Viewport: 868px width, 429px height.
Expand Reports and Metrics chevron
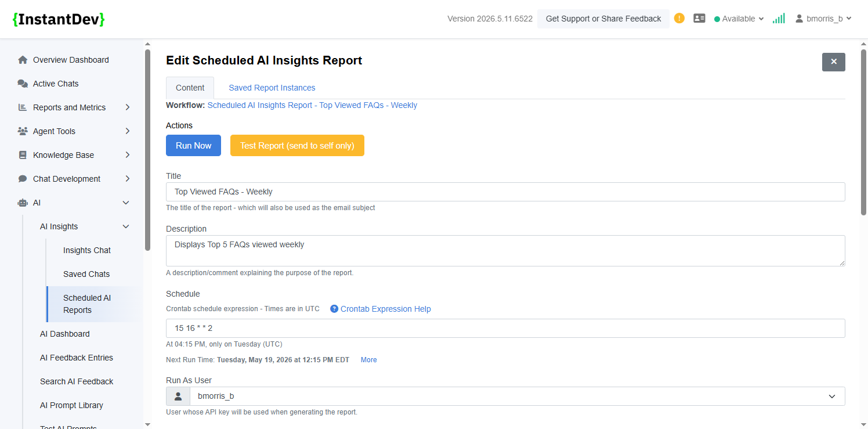click(x=128, y=107)
